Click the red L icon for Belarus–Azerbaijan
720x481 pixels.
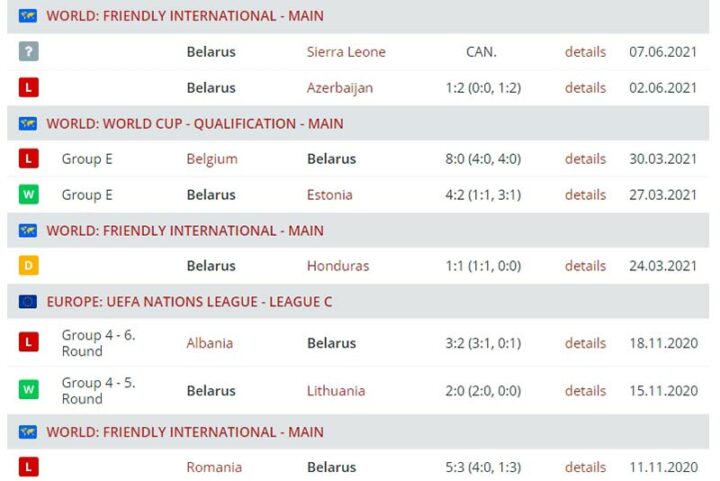28,88
